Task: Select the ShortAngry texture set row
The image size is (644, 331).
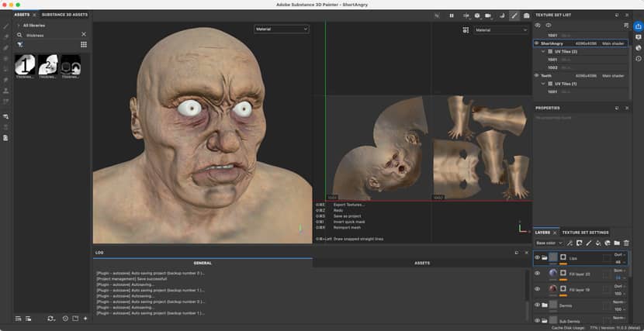Action: 580,43
